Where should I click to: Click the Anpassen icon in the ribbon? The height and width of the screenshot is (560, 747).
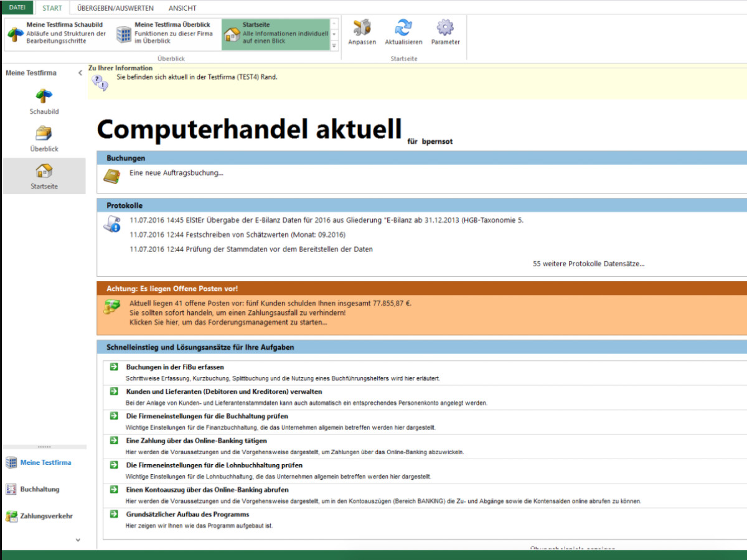pos(362,29)
